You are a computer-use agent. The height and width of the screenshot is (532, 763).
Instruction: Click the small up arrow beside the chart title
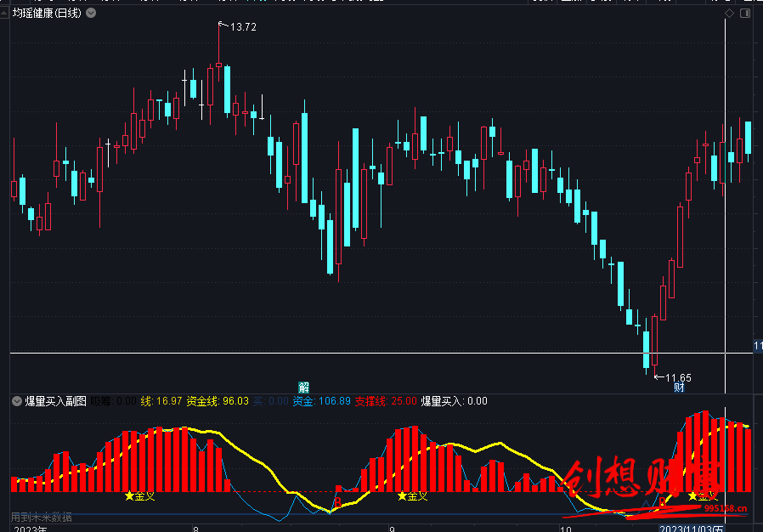coord(4,13)
